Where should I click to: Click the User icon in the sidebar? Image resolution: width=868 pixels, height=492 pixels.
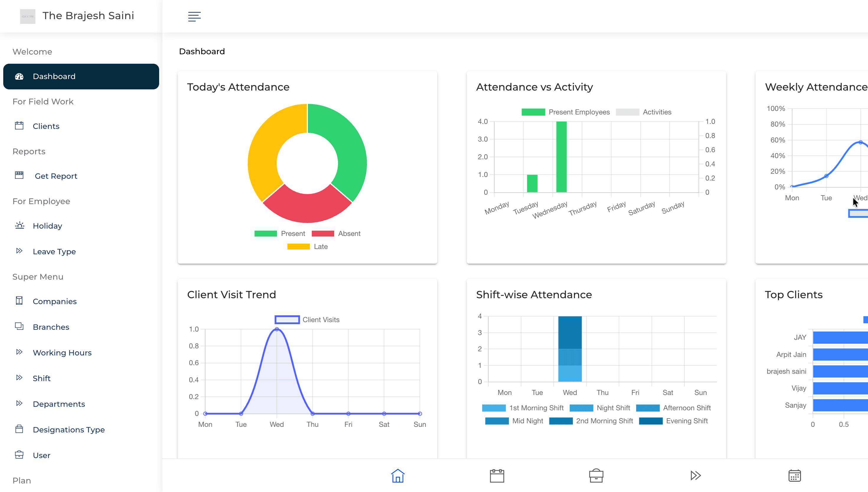(19, 455)
